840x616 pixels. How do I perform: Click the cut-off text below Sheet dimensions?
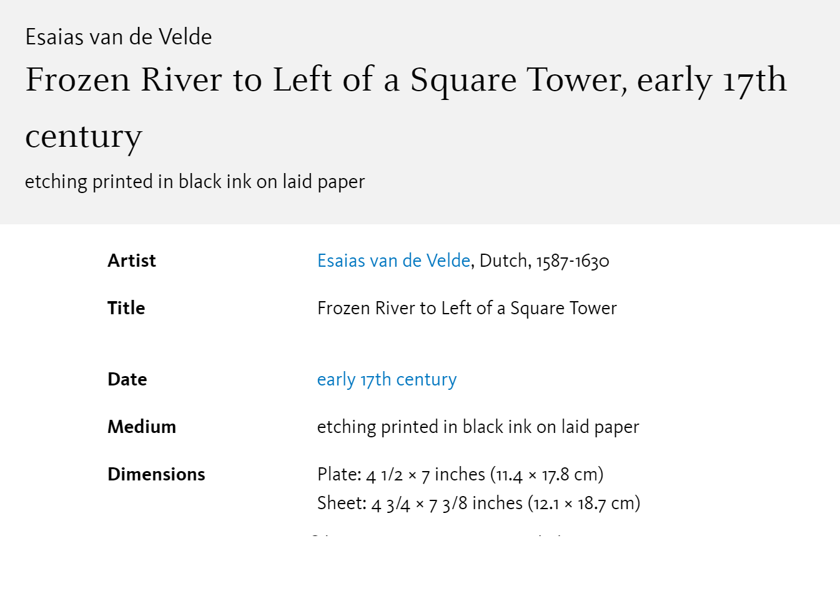click(437, 535)
